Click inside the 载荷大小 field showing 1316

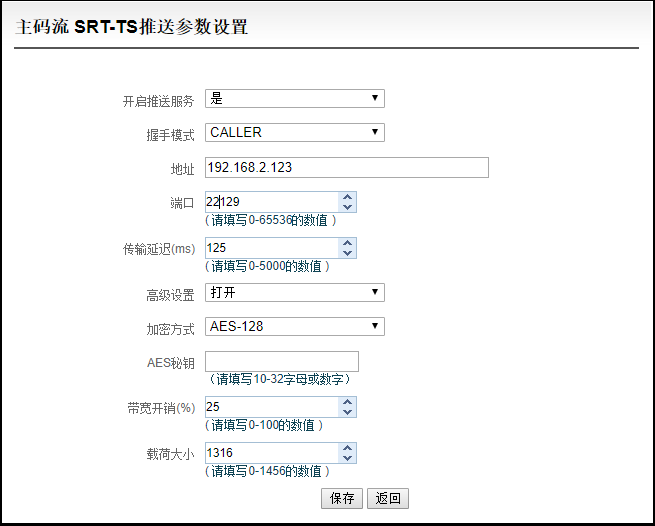pos(272,453)
